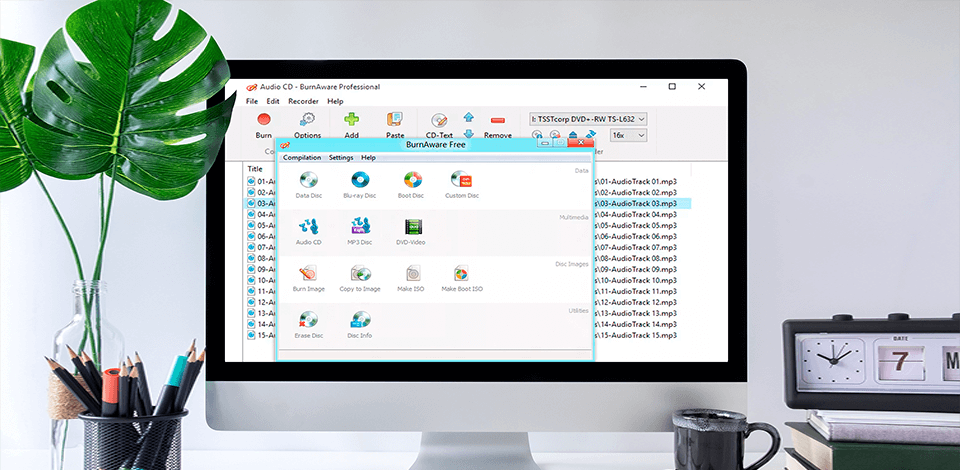Image resolution: width=960 pixels, height=470 pixels.
Task: Select the 04-AudioTrack 04.mp3 path
Action: click(636, 214)
